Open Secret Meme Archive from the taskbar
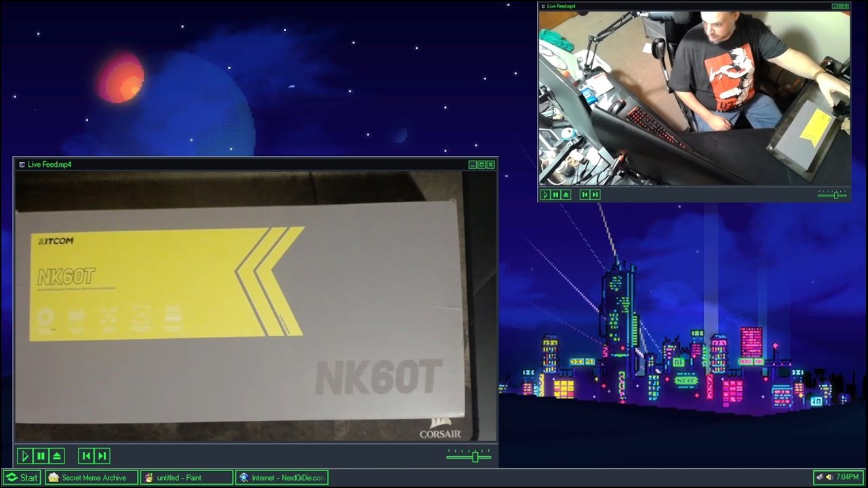Viewport: 868px width, 488px height. (x=92, y=478)
